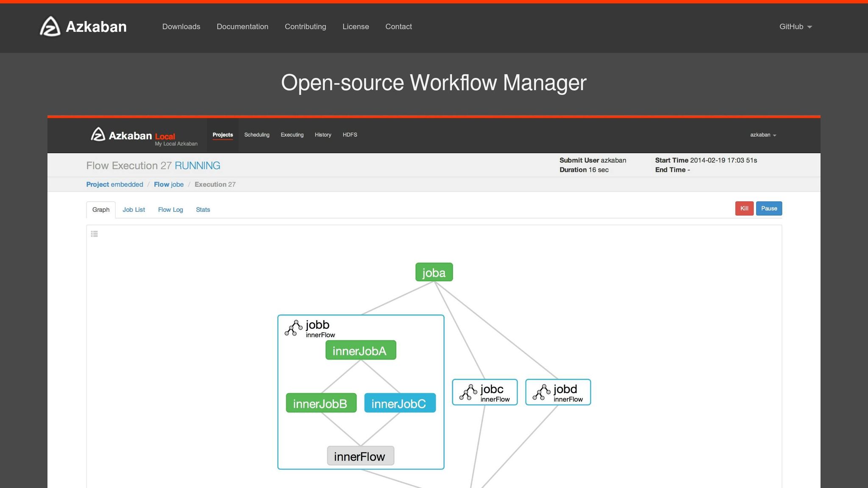Click the Submit User azkaban text

(593, 160)
